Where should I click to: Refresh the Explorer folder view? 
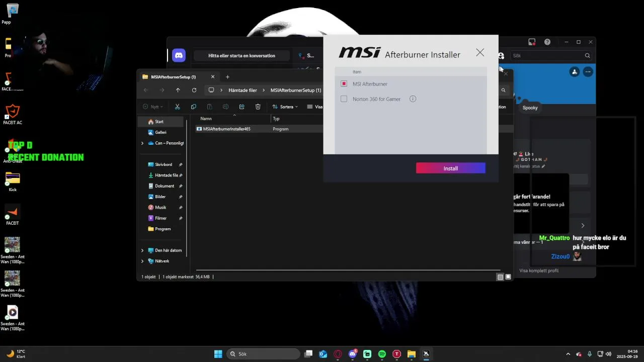point(194,90)
